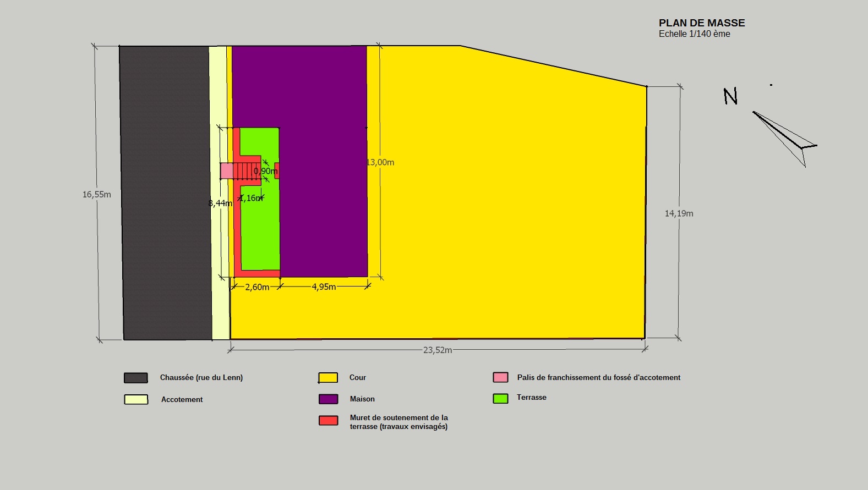Click the red Muret de soutenement swatch

[328, 421]
